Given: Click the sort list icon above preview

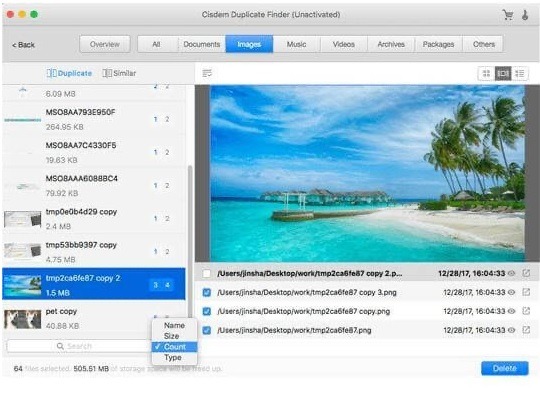Looking at the screenshot, I should point(207,73).
